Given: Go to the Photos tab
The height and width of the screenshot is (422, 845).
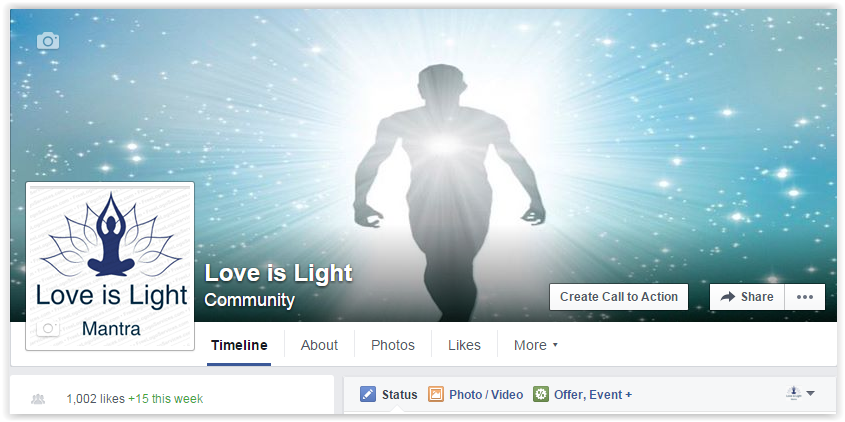Looking at the screenshot, I should [x=393, y=345].
